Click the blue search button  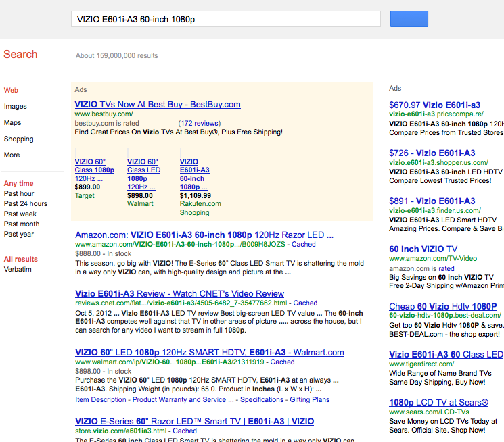(x=409, y=19)
